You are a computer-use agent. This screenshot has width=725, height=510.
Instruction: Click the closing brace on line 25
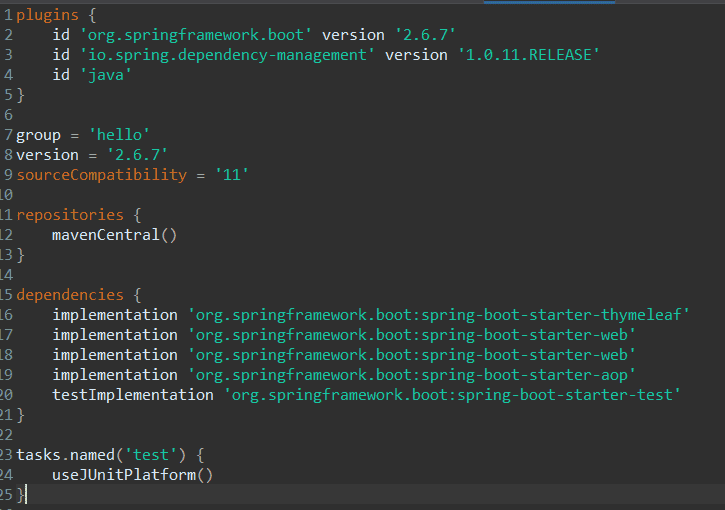[20, 495]
